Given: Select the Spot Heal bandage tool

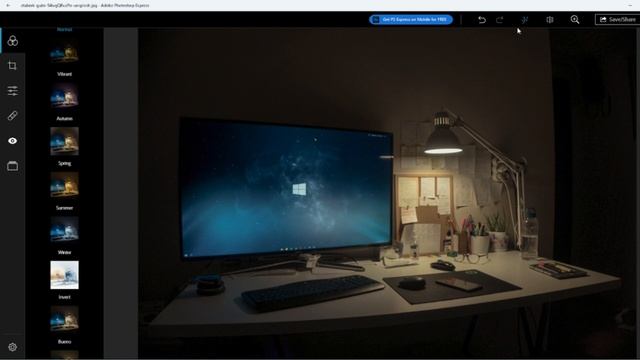Looking at the screenshot, I should (13, 116).
